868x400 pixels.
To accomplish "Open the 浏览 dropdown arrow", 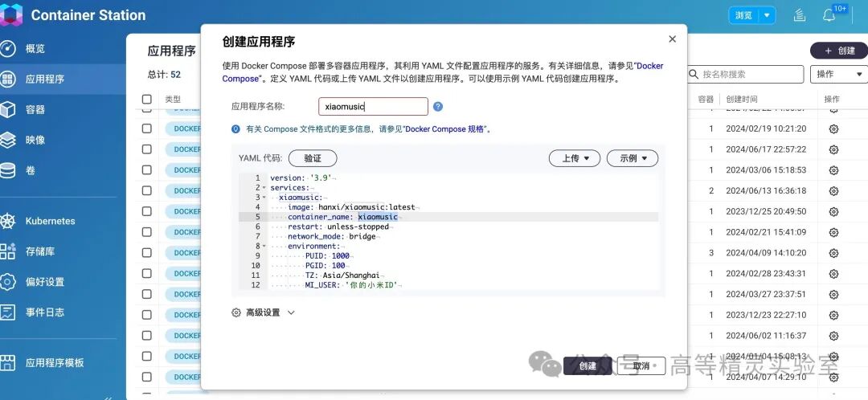I will coord(767,15).
